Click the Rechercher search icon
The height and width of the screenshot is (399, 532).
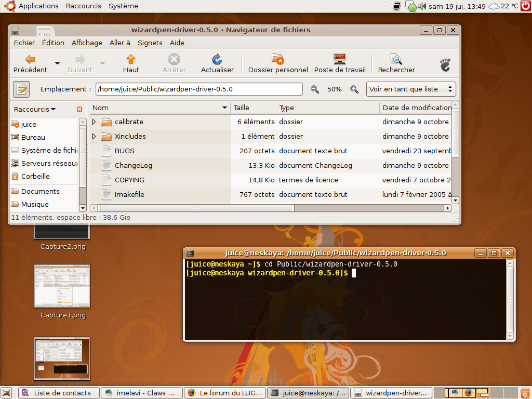[x=396, y=59]
